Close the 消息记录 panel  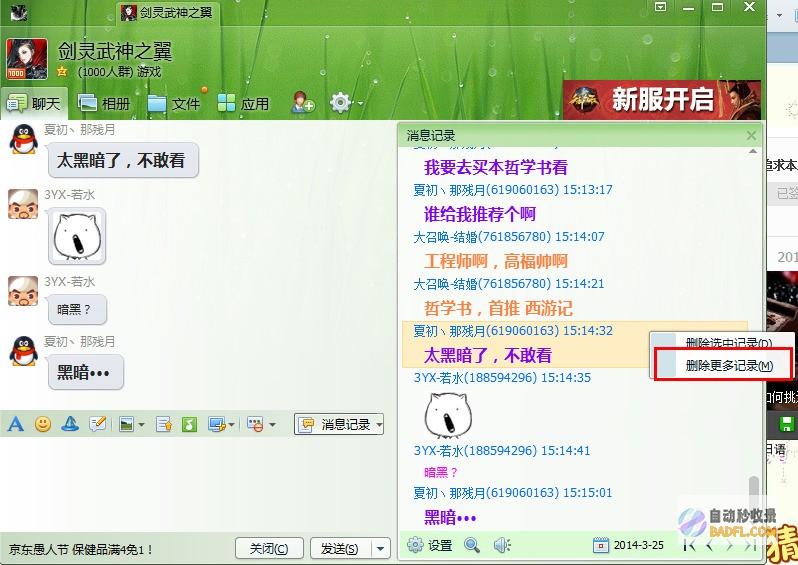click(751, 135)
